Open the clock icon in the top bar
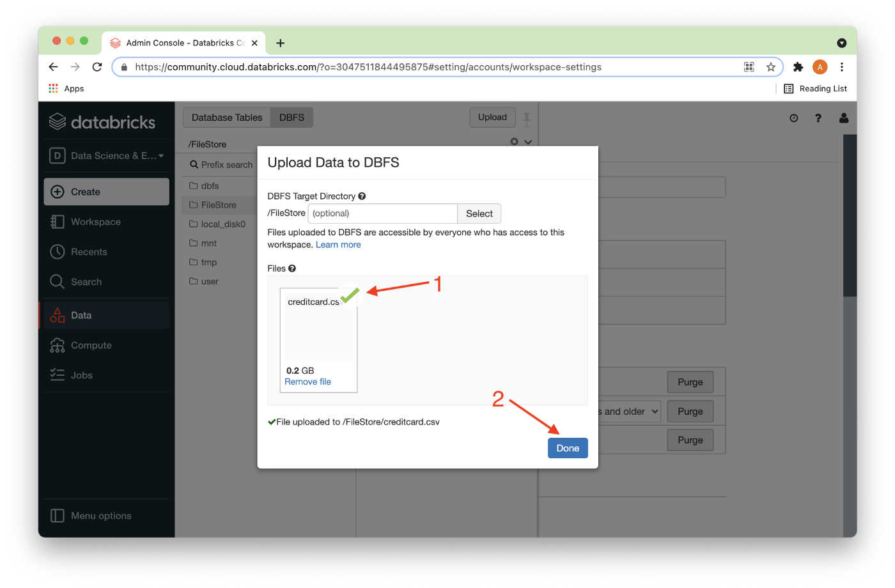Image resolution: width=895 pixels, height=588 pixels. coord(794,118)
